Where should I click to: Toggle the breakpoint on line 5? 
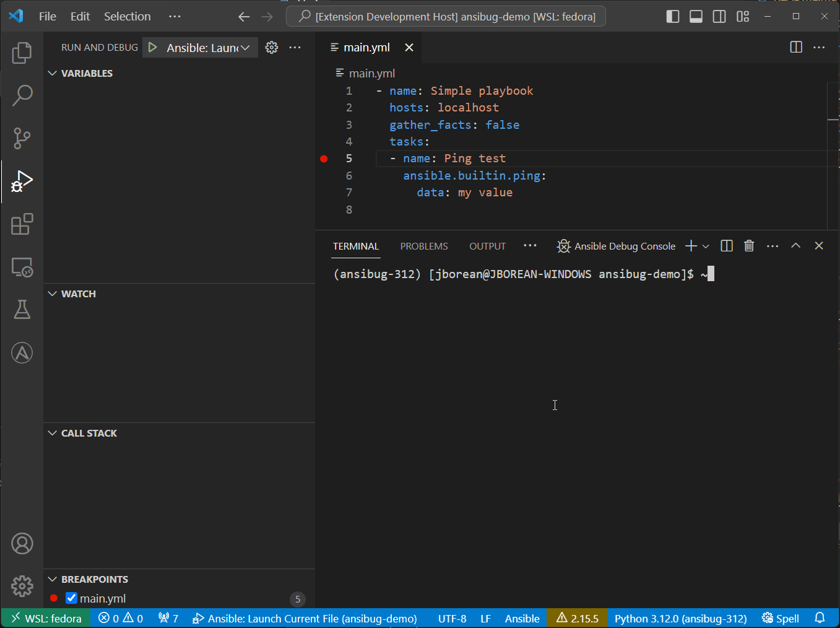pyautogui.click(x=324, y=159)
